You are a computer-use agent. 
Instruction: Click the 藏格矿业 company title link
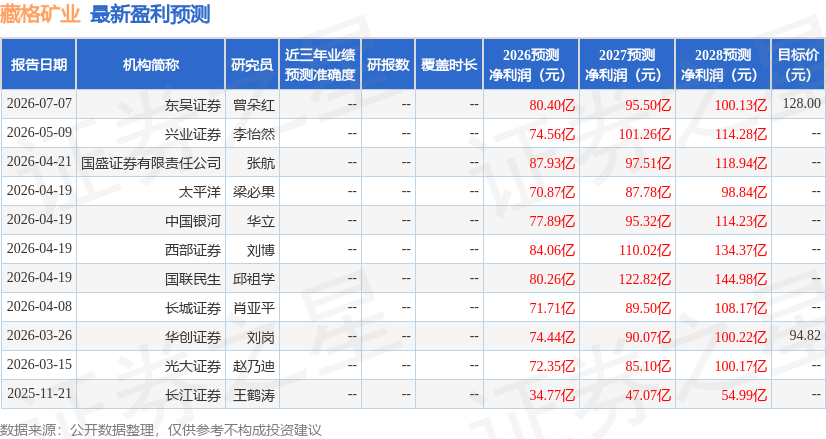point(40,14)
